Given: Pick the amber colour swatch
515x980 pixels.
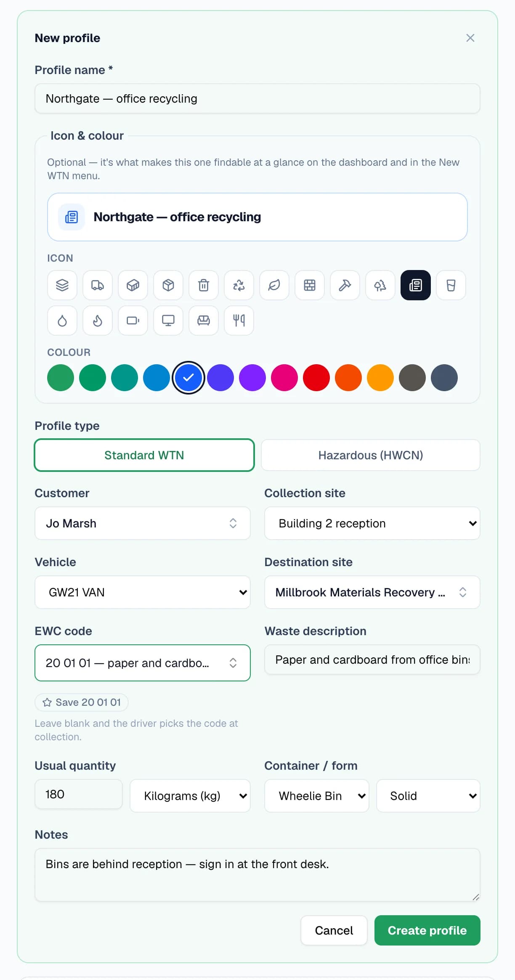Looking at the screenshot, I should click(380, 378).
